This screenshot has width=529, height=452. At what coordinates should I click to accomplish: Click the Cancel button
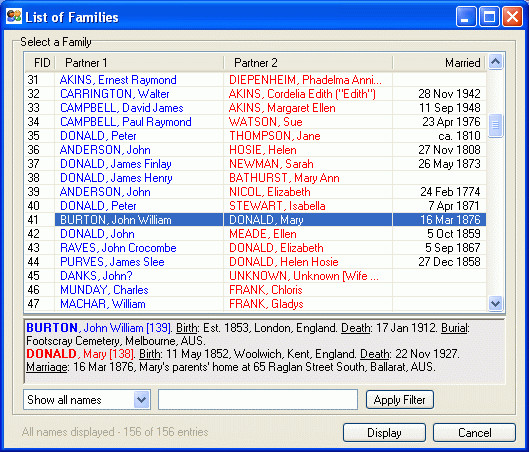474,432
